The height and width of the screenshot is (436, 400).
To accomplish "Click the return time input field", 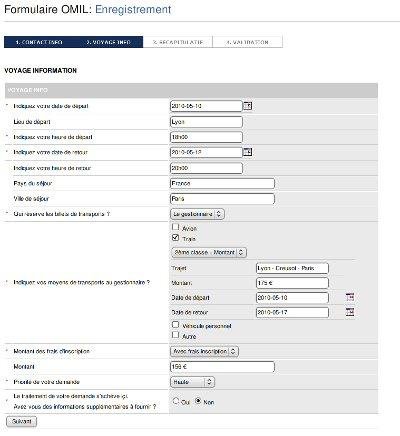I will 206,168.
